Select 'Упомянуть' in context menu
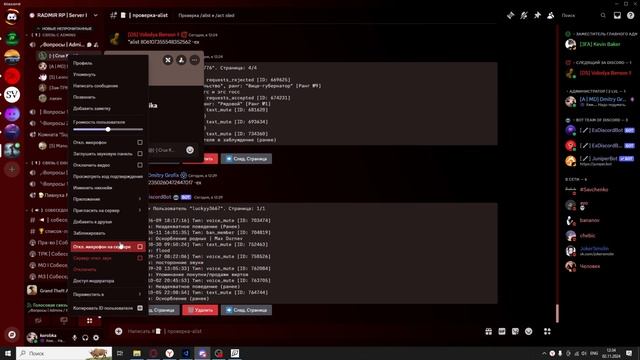The height and width of the screenshot is (360, 640). [x=107, y=75]
